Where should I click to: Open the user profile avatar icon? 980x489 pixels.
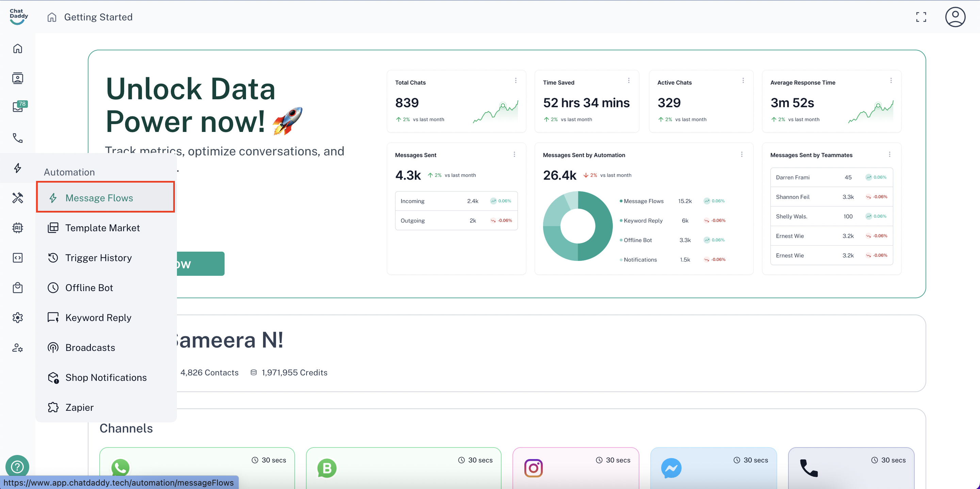955,17
